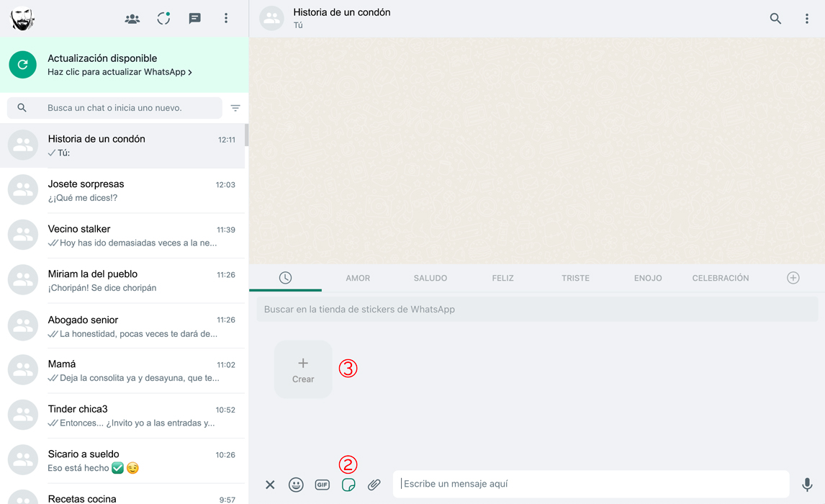Screen dimensions: 825x504
Task: Open the Status updates icon
Action: pyautogui.click(x=163, y=19)
